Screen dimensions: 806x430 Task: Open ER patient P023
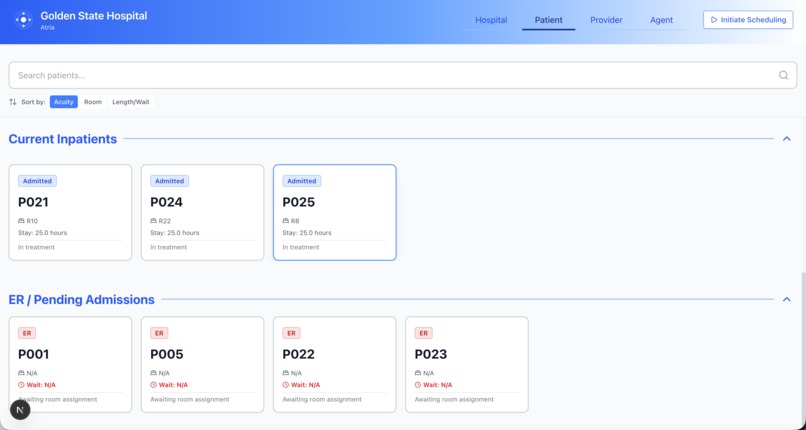click(467, 364)
